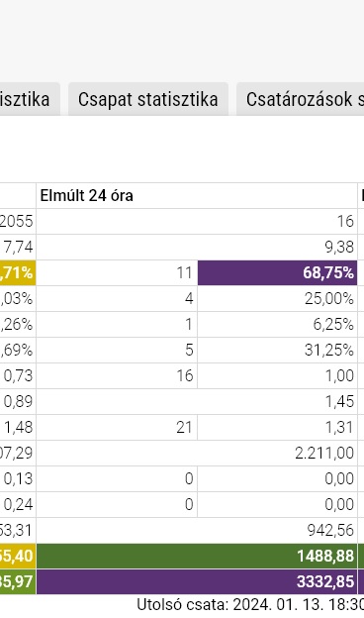Select the cell showing 21
This screenshot has height=618, width=364.
pos(117,427)
